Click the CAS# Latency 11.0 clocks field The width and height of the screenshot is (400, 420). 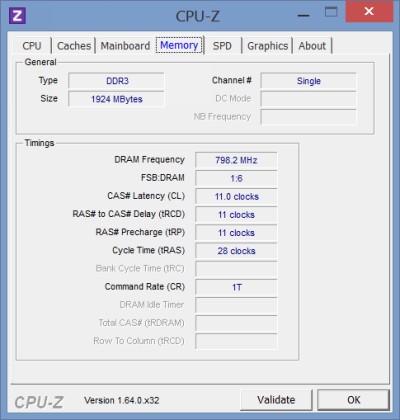(236, 196)
